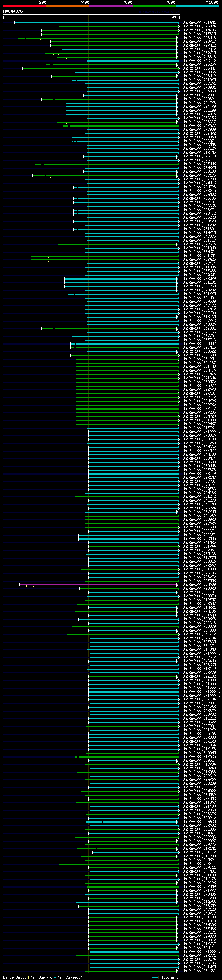Open hit UniRef100_A8IAN1

pos(199,23)
